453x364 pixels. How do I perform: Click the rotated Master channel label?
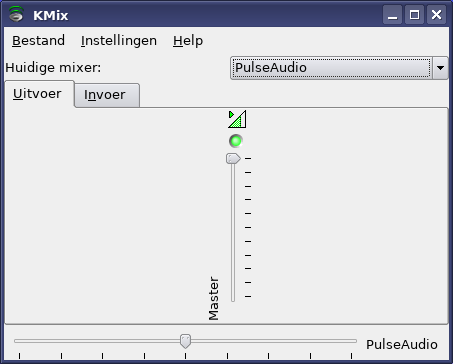[x=213, y=298]
